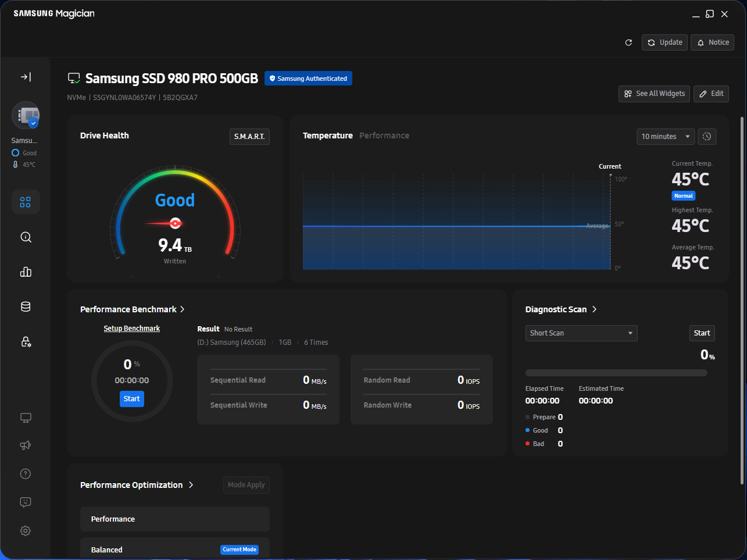The height and width of the screenshot is (560, 747).
Task: Click the Update button
Action: click(665, 42)
